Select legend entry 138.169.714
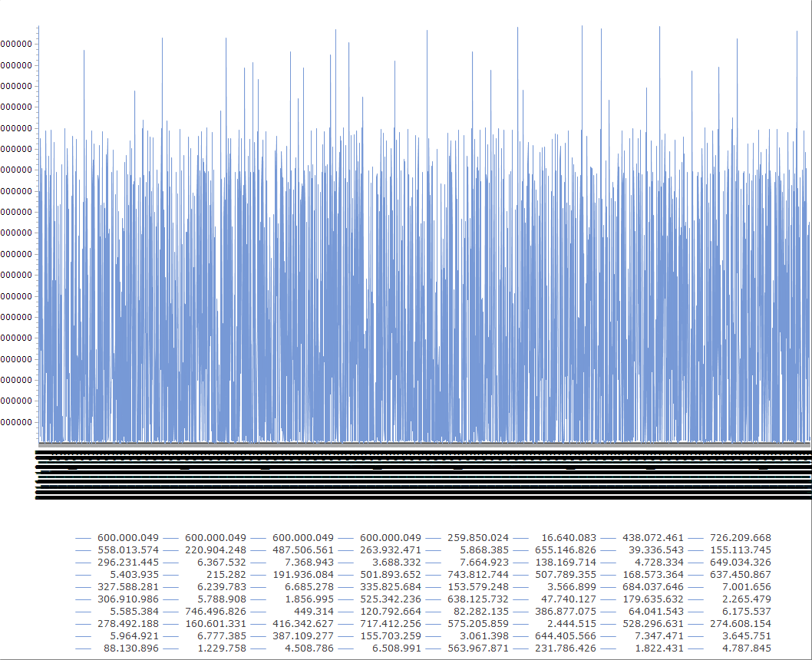This screenshot has height=660, width=812. 566,563
